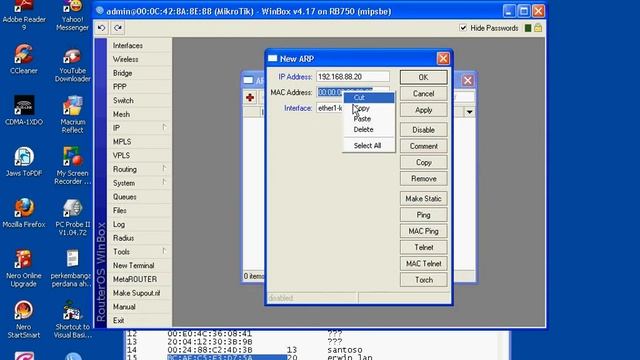Click Cancel in New ARP dialog
The image size is (640, 360).
(x=423, y=93)
